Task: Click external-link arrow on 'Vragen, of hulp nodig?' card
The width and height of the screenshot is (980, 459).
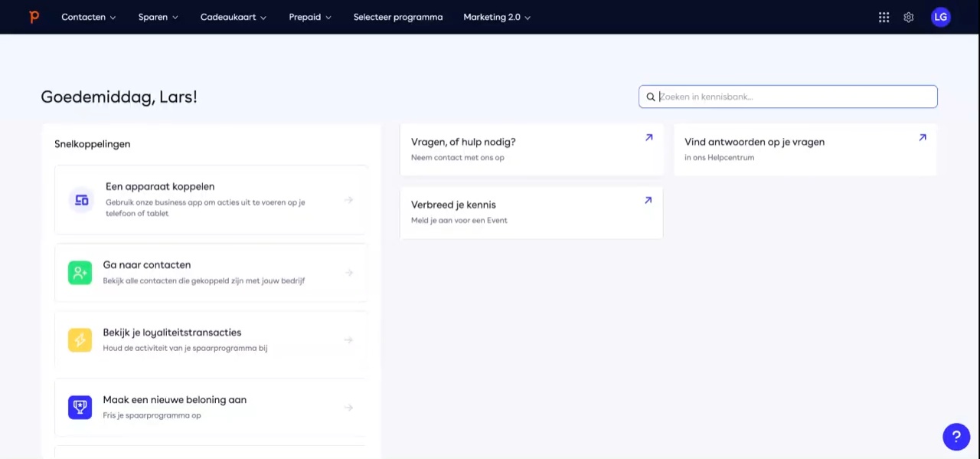Action: [648, 138]
